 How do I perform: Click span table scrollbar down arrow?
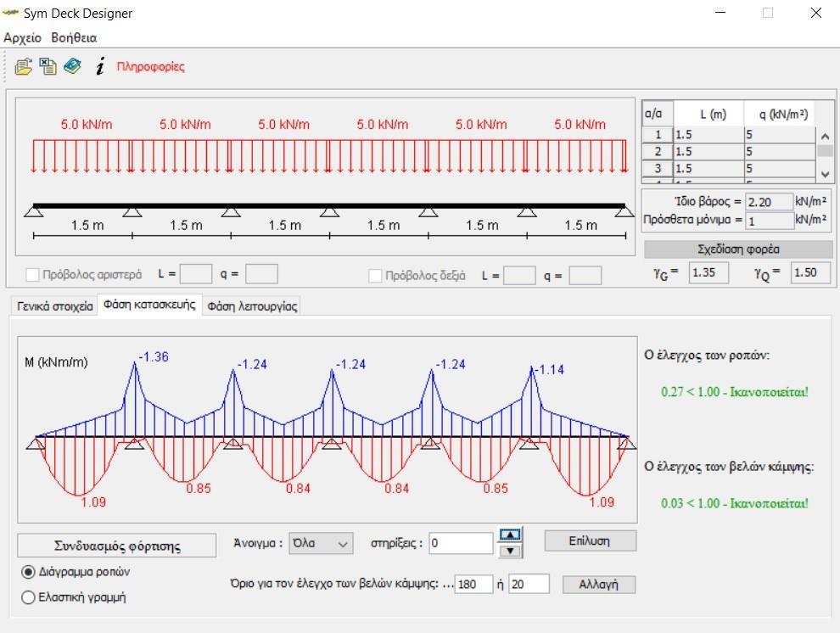point(825,174)
